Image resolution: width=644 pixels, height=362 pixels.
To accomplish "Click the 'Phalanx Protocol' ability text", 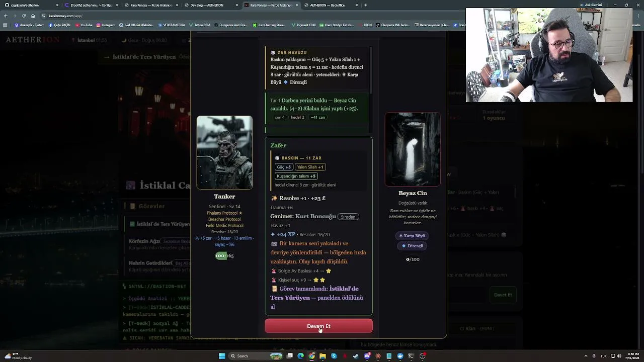I will pos(223,213).
